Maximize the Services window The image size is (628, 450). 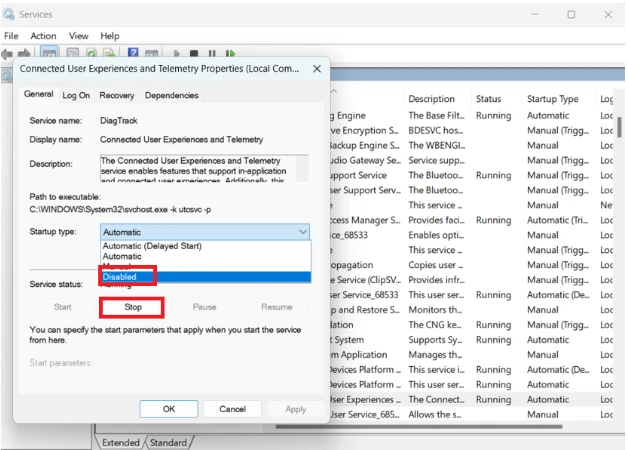pos(571,14)
